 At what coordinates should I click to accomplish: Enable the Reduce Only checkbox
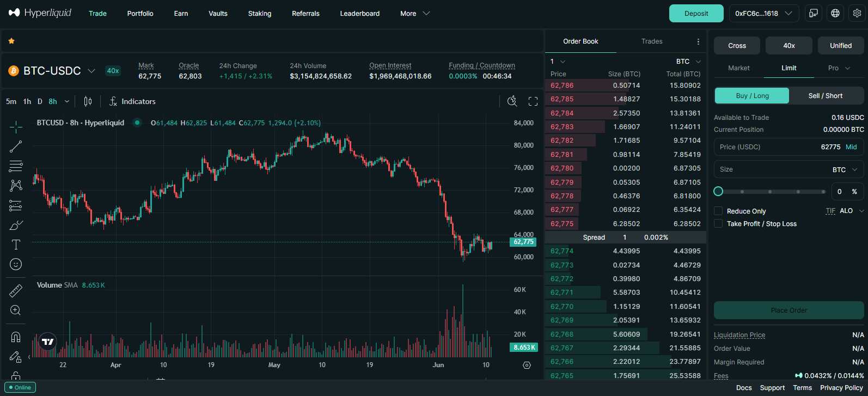point(718,211)
